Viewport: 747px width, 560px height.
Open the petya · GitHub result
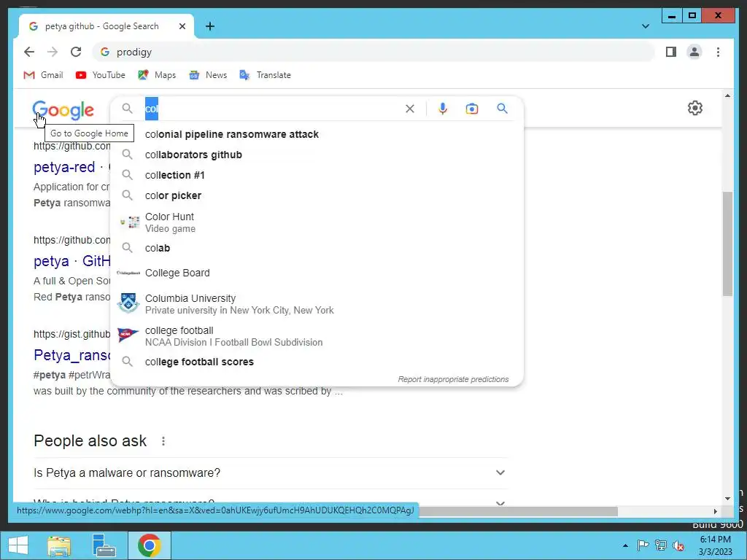click(71, 261)
